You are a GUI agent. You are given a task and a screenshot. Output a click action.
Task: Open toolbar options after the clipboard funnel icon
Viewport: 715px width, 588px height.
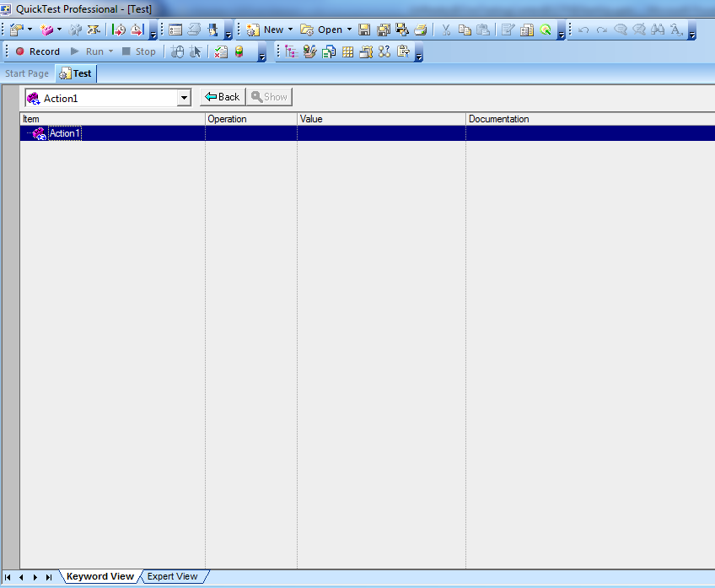coord(419,52)
